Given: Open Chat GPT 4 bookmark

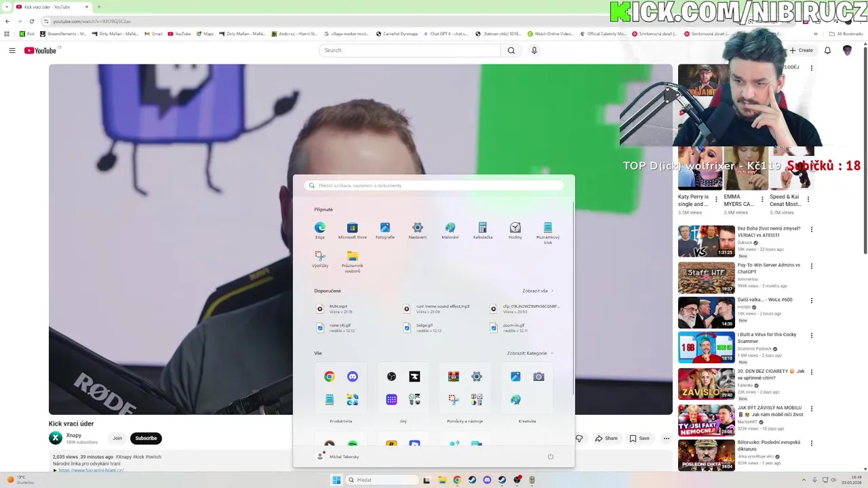Looking at the screenshot, I should click(x=445, y=33).
